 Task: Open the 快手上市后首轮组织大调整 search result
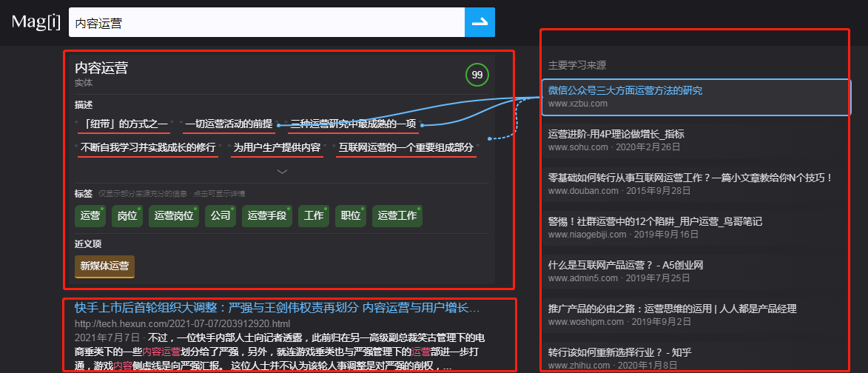click(277, 308)
